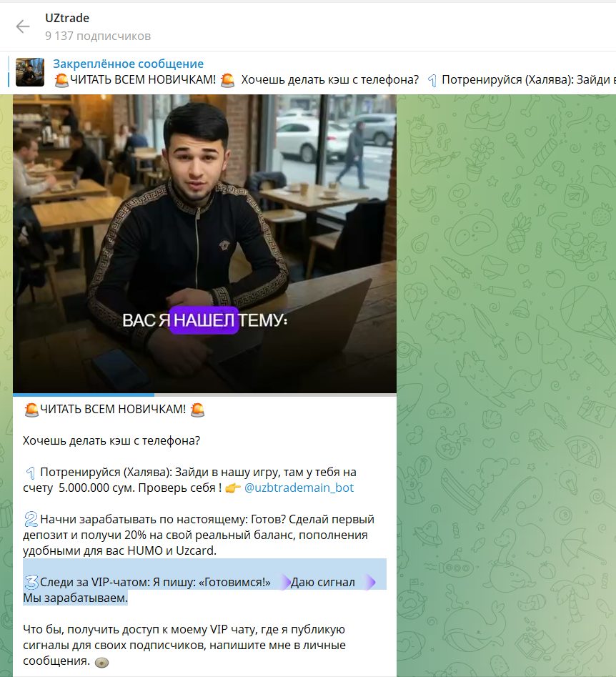Open the @uzbtrademain_bot link
Viewport: 616px width, 677px height.
[299, 488]
